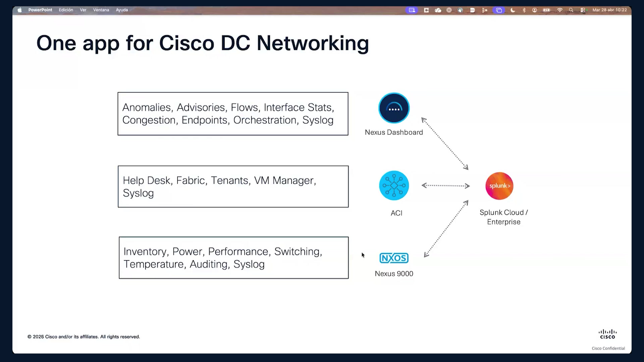Click the OneDrive cloud menu bar icon
Viewport: 644px width, 362px height.
(438, 10)
